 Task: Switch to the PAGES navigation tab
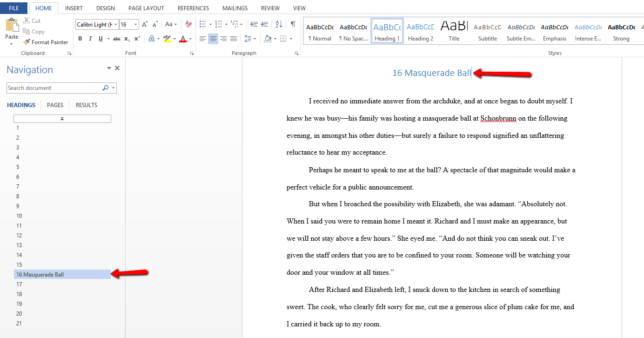coord(55,105)
